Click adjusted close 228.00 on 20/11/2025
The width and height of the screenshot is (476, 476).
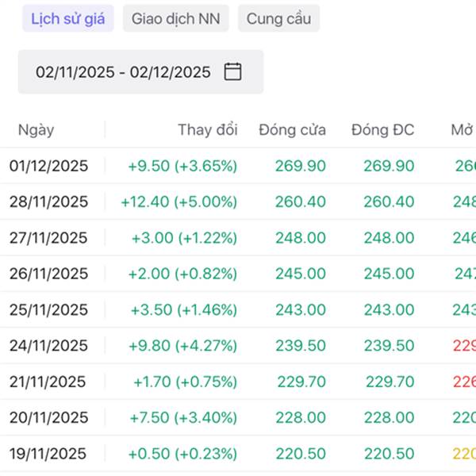tap(389, 417)
